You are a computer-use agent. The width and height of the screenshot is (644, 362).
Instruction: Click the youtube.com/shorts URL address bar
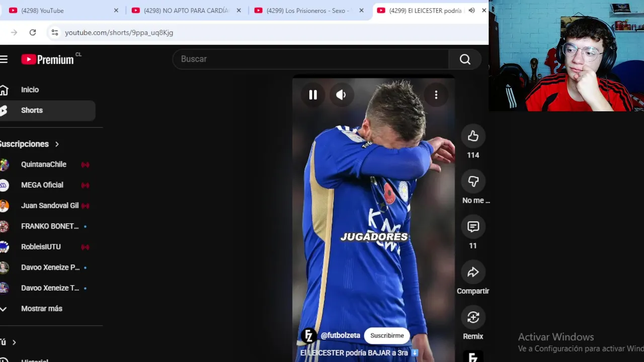[x=119, y=33]
